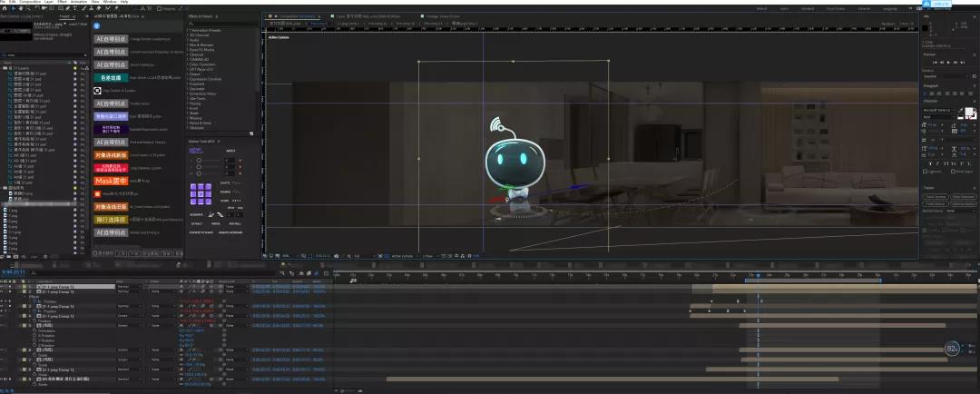Viewport: 980px width, 394px height.
Task: Expand the Expression Controls category
Action: (188, 79)
